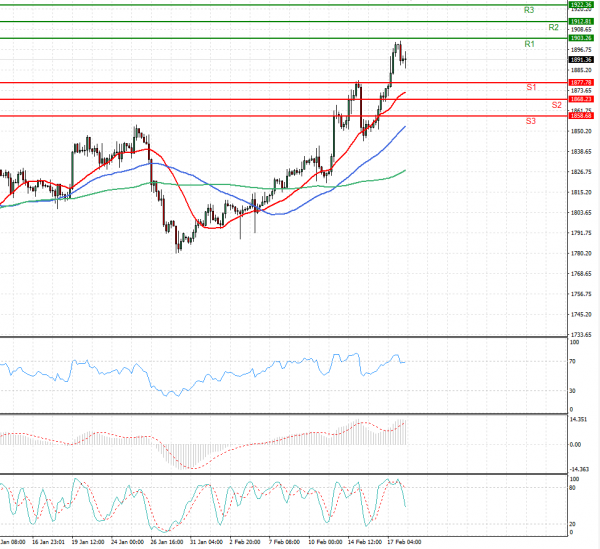The image size is (600, 549).
Task: Click the R2 resistance label
Action: pyautogui.click(x=553, y=28)
